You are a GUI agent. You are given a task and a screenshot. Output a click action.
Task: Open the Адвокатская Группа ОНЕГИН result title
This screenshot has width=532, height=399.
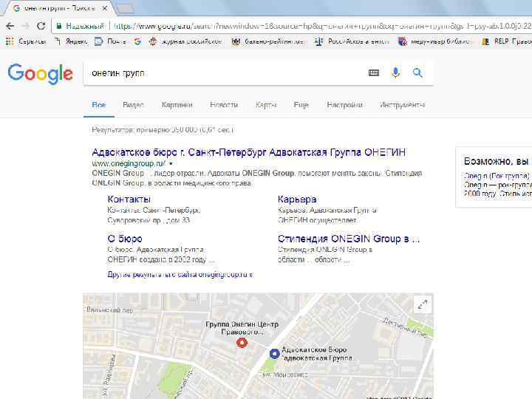(x=249, y=152)
